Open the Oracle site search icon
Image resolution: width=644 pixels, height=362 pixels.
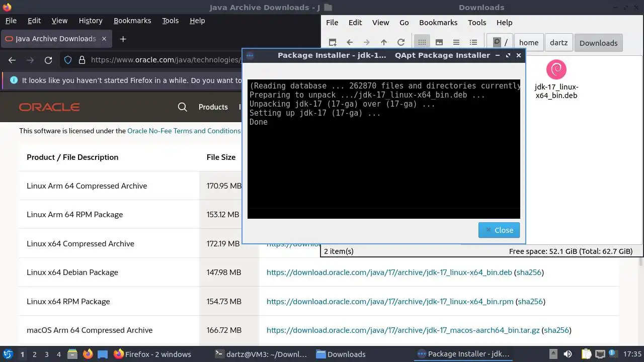[x=183, y=107]
